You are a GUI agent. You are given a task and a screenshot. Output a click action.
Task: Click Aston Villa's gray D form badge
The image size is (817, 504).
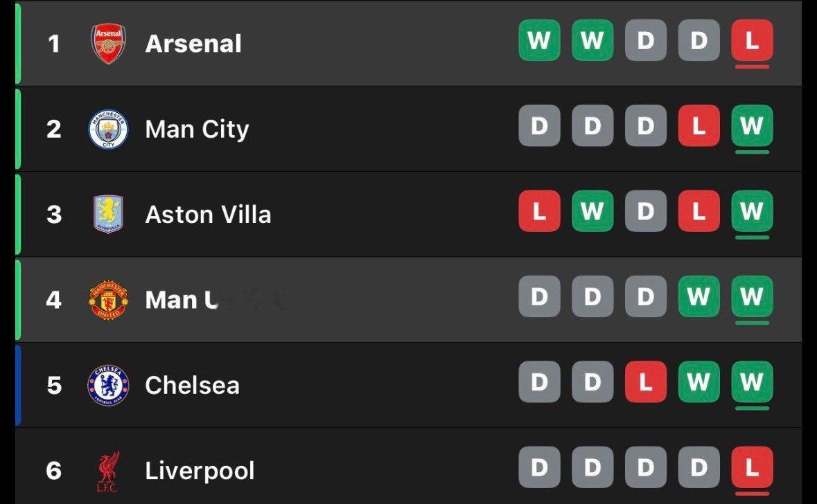click(645, 211)
